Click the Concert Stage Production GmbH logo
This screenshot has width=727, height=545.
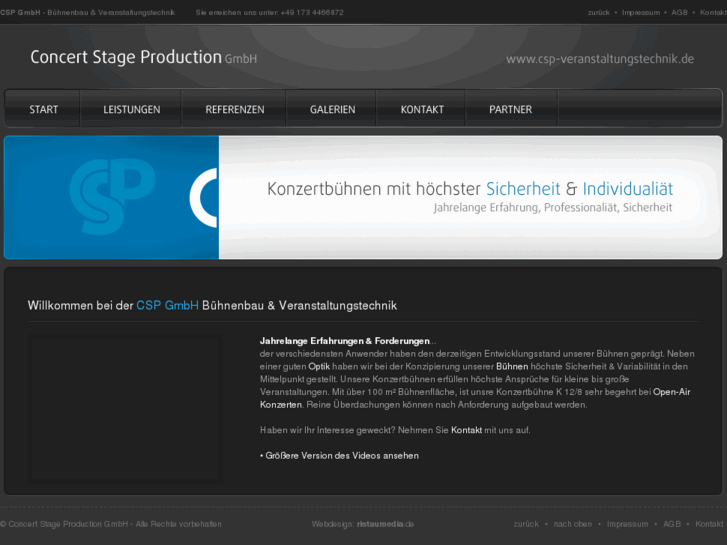tap(143, 58)
